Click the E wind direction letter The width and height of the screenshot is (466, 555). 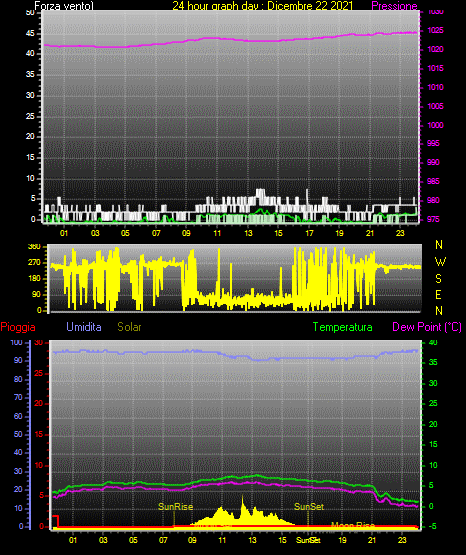click(438, 295)
